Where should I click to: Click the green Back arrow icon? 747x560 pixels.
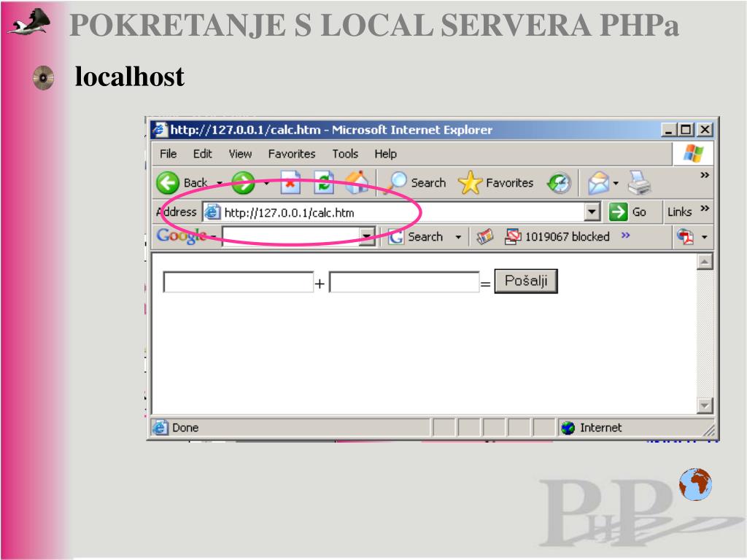[x=168, y=183]
